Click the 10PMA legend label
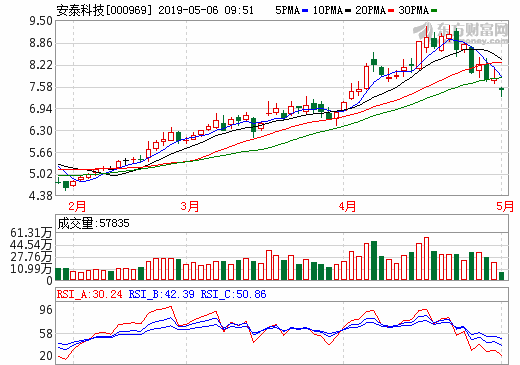520x365 pixels. pyautogui.click(x=328, y=10)
